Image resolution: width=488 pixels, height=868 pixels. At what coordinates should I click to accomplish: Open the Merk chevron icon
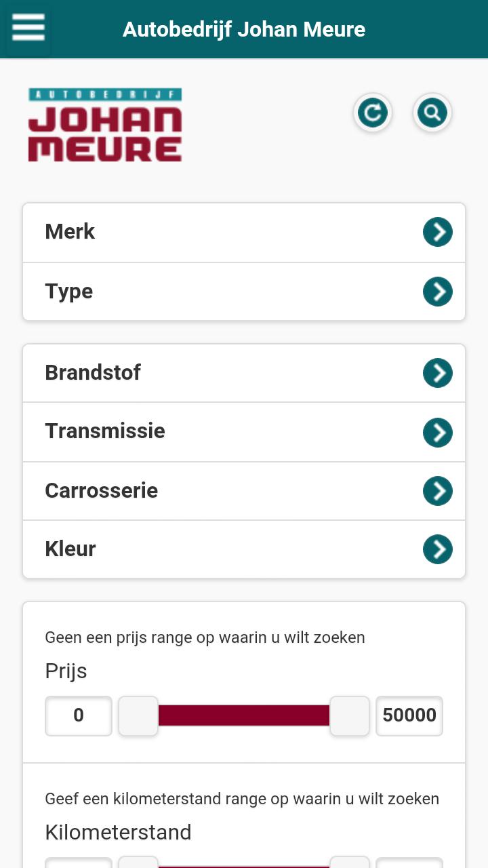pos(437,231)
